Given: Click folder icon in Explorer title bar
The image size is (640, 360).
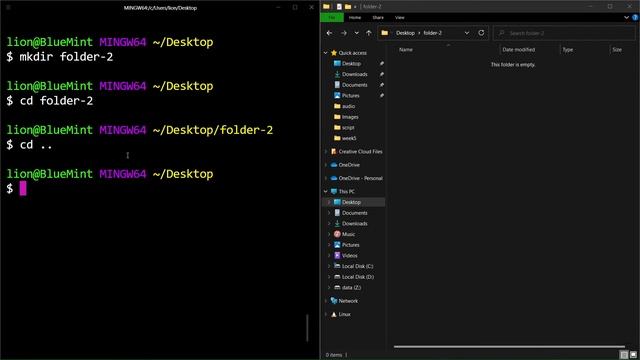Looking at the screenshot, I should click(x=326, y=7).
